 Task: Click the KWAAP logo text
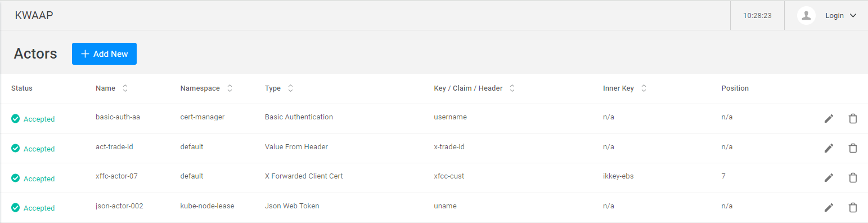click(34, 16)
